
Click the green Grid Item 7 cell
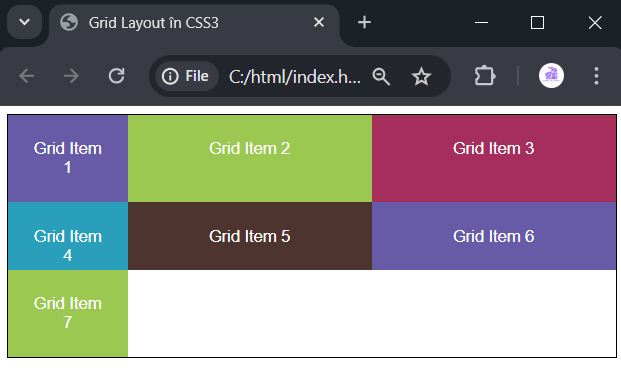pos(68,313)
